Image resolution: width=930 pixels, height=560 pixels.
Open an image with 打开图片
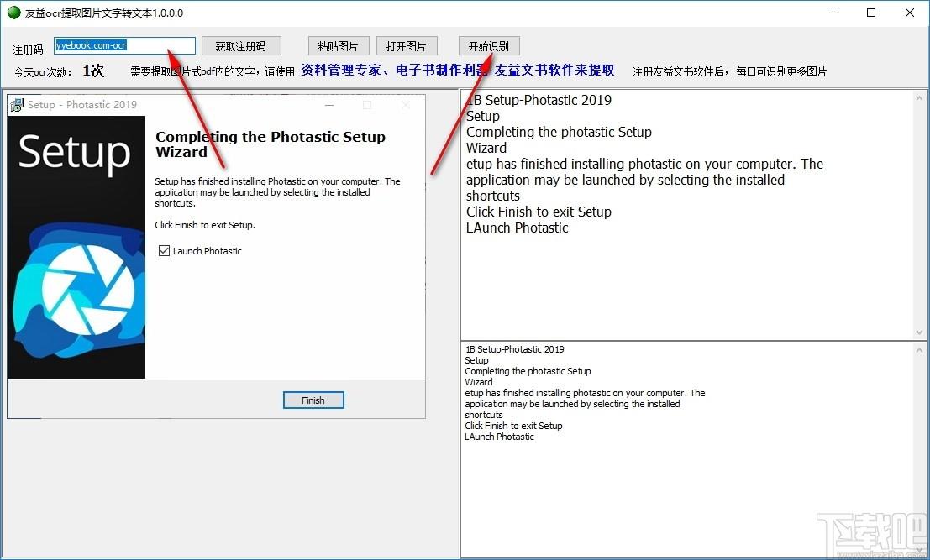[x=407, y=46]
